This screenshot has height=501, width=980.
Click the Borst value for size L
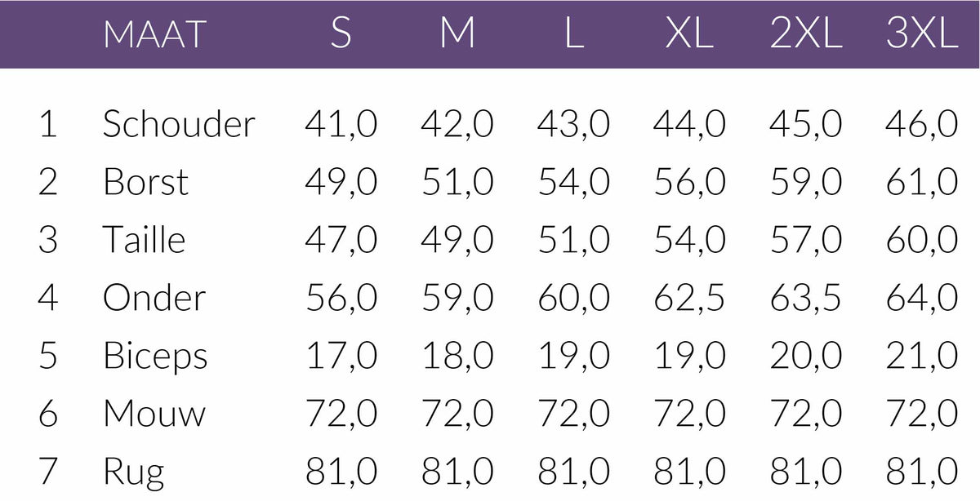coord(573,182)
